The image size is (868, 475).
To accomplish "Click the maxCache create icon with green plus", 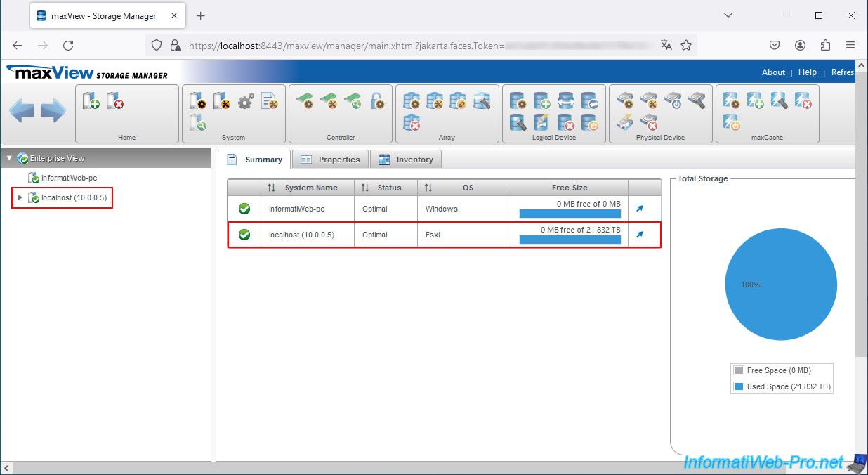I will (755, 101).
